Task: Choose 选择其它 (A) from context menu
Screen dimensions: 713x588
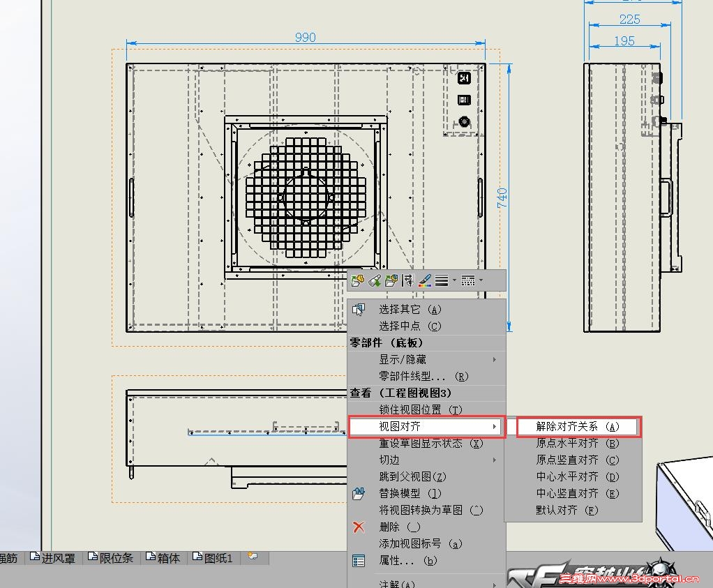Action: (426, 310)
